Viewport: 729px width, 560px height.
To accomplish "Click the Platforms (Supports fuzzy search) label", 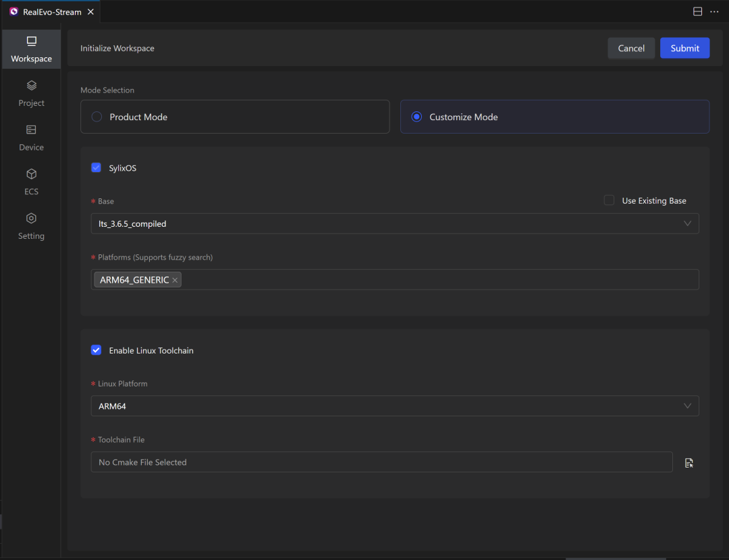I will pos(155,257).
